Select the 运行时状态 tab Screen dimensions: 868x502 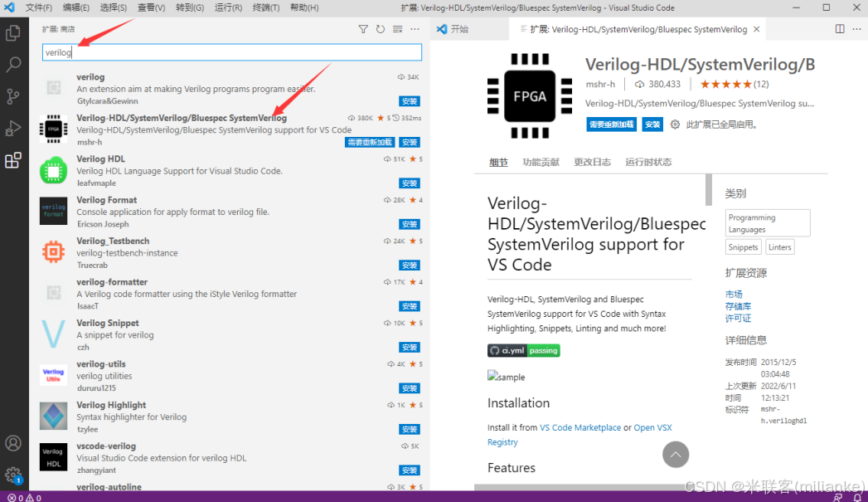point(648,163)
